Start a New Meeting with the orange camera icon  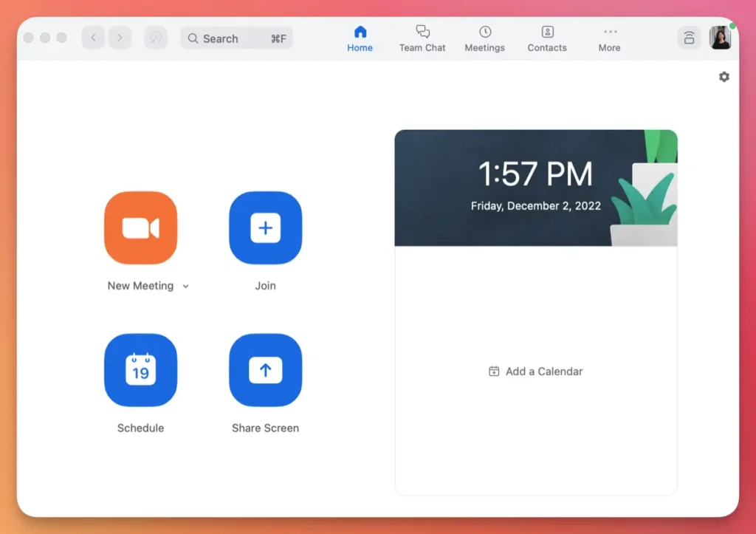[x=140, y=228]
